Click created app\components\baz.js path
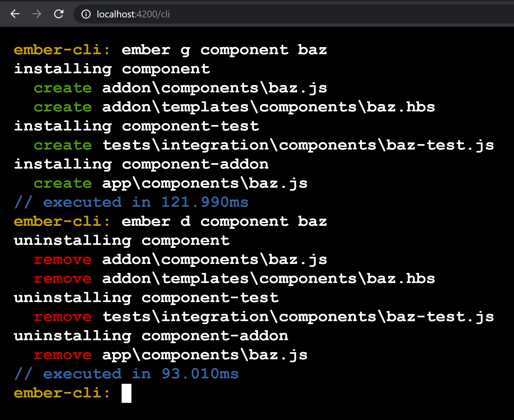 click(205, 184)
